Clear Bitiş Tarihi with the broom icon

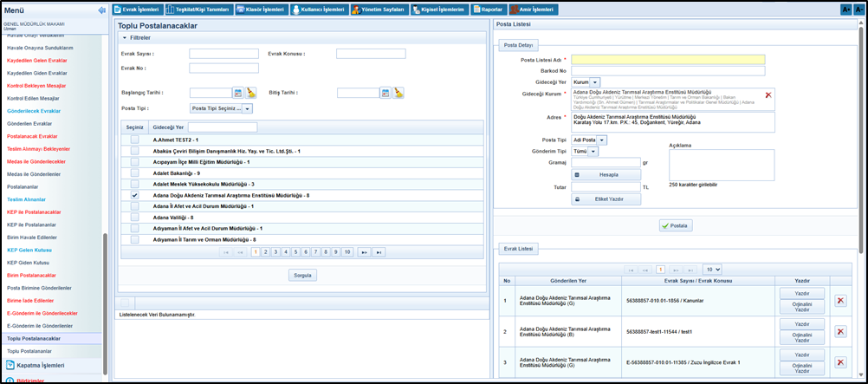point(398,93)
